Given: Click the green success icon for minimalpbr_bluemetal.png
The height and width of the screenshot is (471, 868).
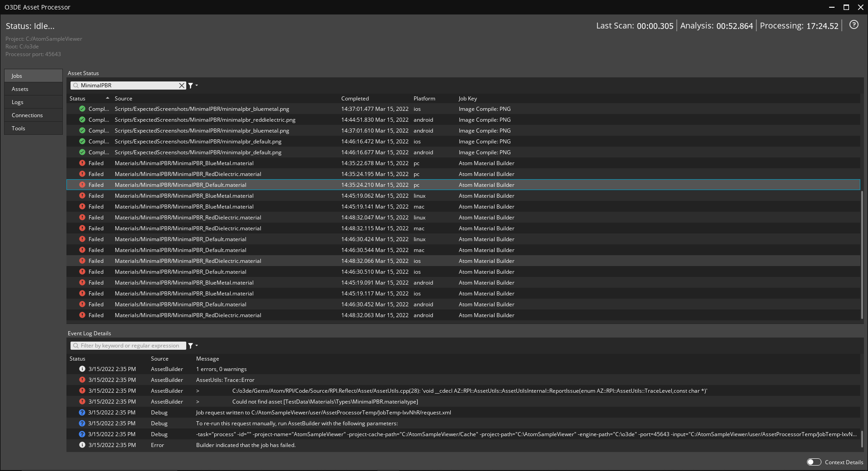Looking at the screenshot, I should coord(82,109).
